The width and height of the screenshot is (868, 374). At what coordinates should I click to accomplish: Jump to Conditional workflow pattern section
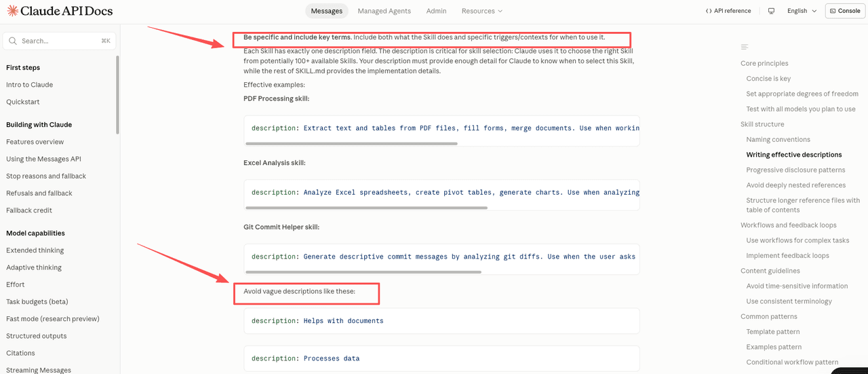(x=792, y=362)
